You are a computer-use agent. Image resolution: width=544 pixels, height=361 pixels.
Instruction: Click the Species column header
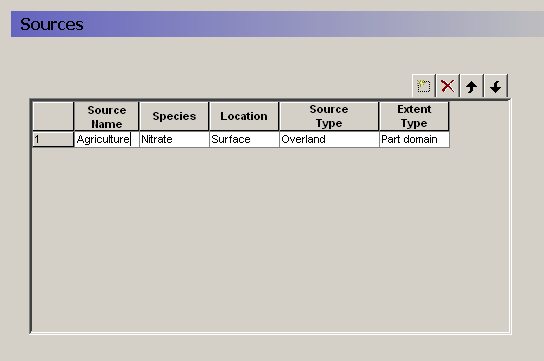click(x=174, y=117)
